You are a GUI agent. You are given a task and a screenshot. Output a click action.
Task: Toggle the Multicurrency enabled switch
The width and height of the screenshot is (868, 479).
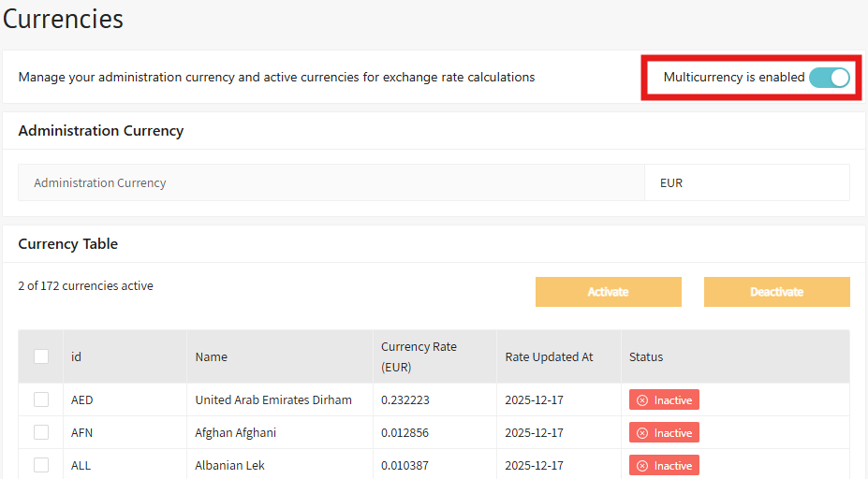click(x=829, y=78)
